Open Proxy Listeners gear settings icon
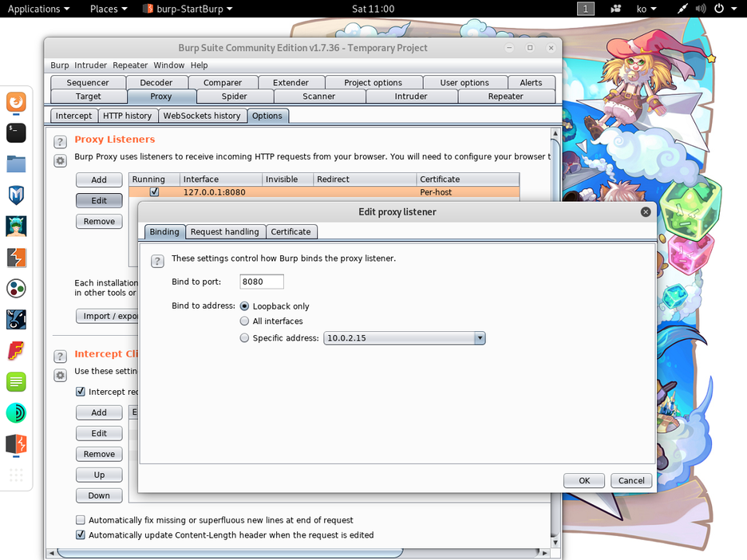The width and height of the screenshot is (747, 560). 60,161
